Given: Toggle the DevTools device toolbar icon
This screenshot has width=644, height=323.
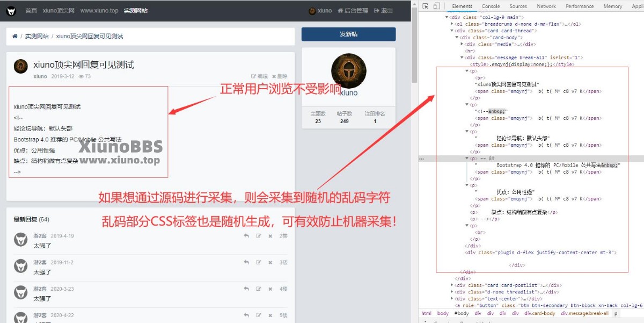Looking at the screenshot, I should [x=436, y=6].
